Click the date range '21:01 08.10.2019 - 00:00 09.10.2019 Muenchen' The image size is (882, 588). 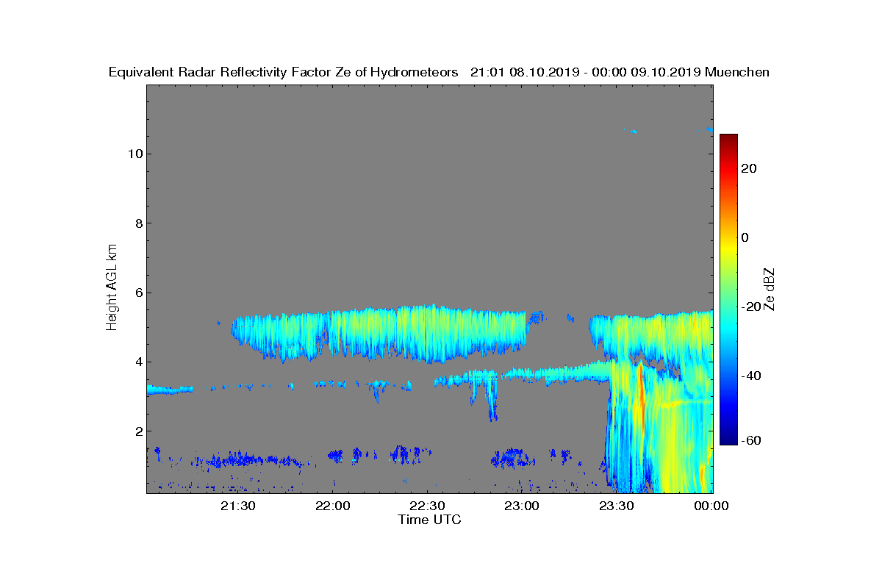(x=620, y=72)
